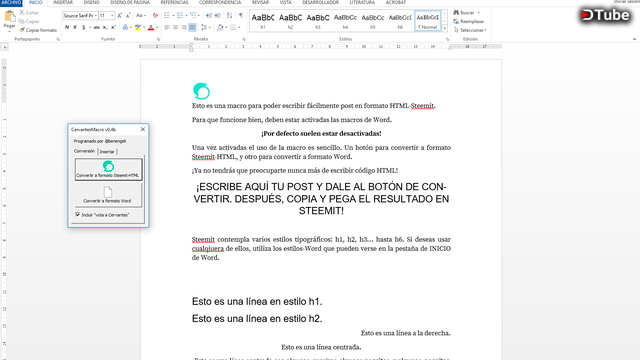
Task: Click the paragraph shading paint bucket
Action: tap(220, 27)
